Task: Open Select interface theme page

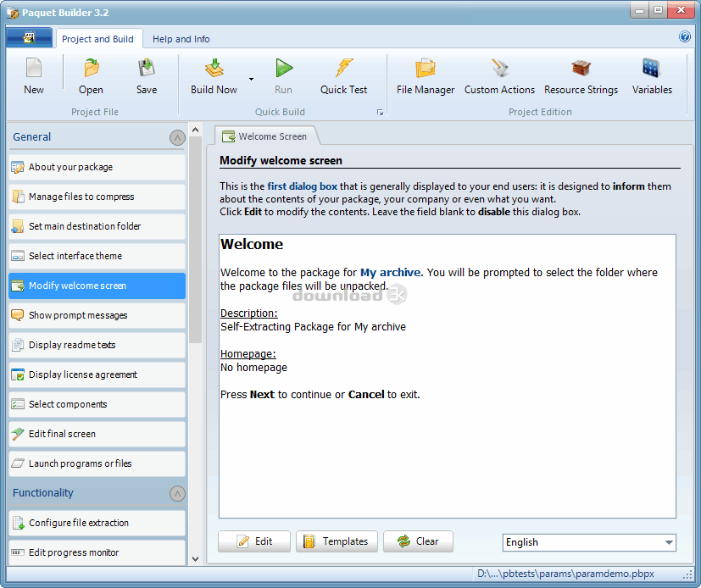Action: click(97, 256)
